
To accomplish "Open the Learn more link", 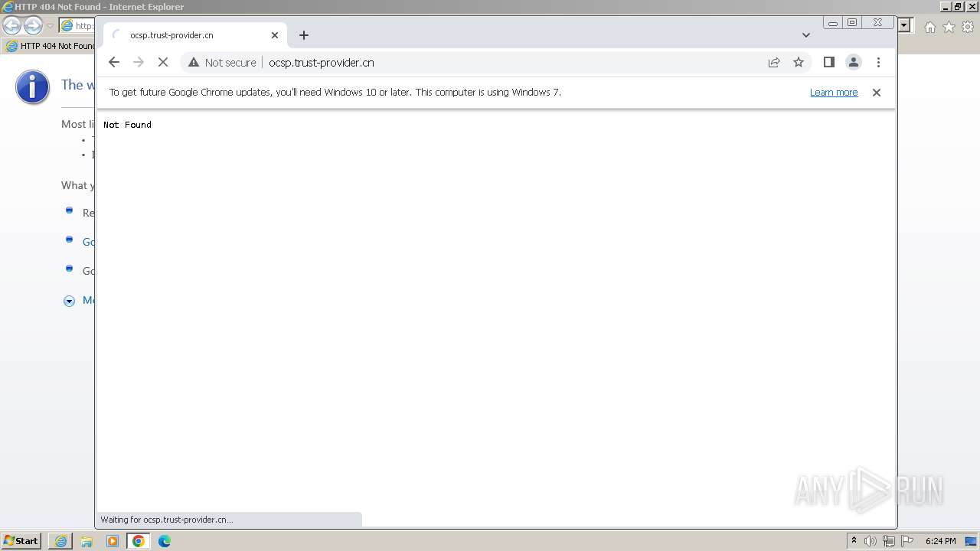I will click(834, 93).
